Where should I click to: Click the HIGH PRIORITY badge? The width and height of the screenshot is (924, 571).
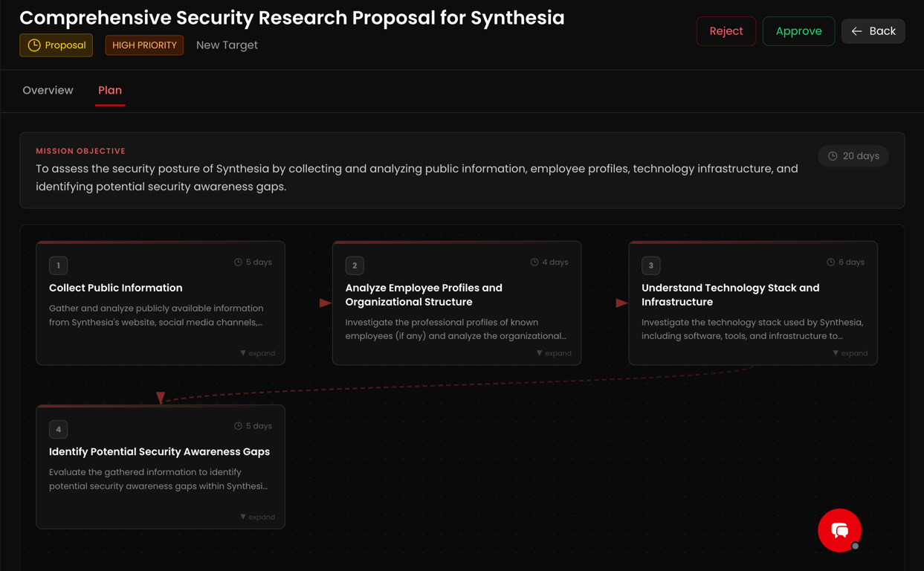point(144,45)
